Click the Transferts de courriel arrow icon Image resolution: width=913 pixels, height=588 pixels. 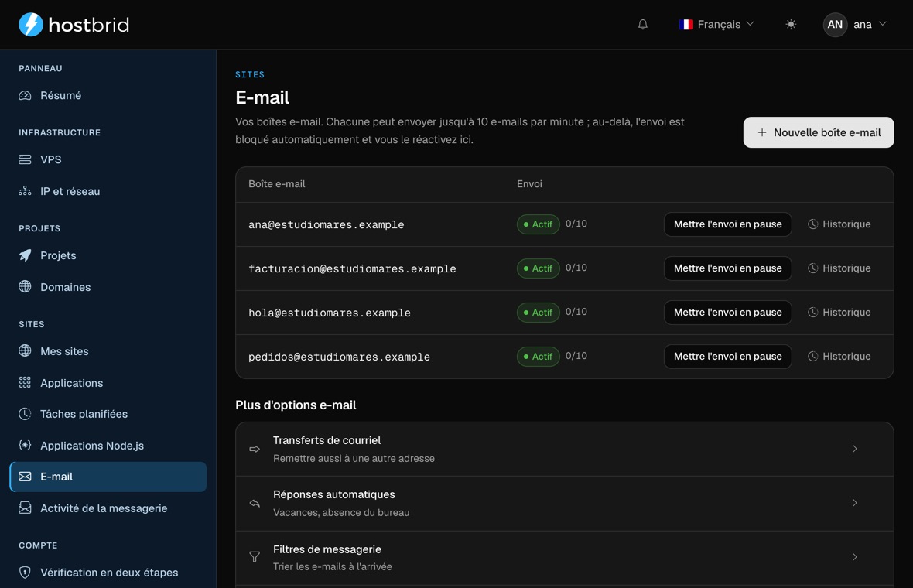pos(255,449)
